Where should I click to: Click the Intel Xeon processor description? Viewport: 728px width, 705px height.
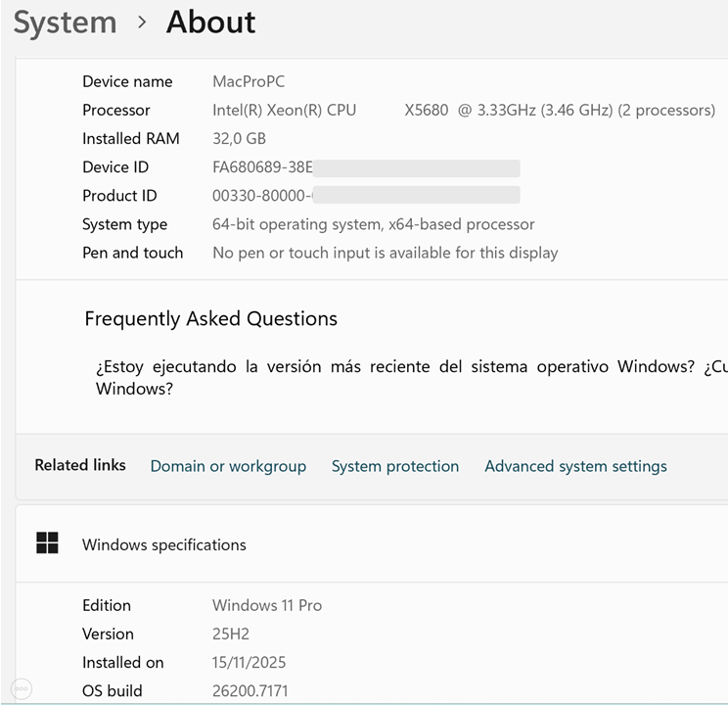tap(463, 110)
